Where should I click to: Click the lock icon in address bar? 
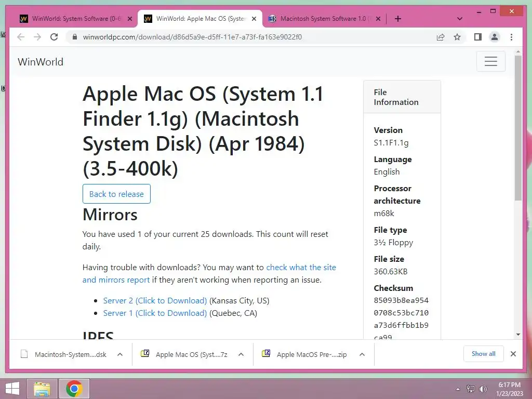click(x=75, y=37)
